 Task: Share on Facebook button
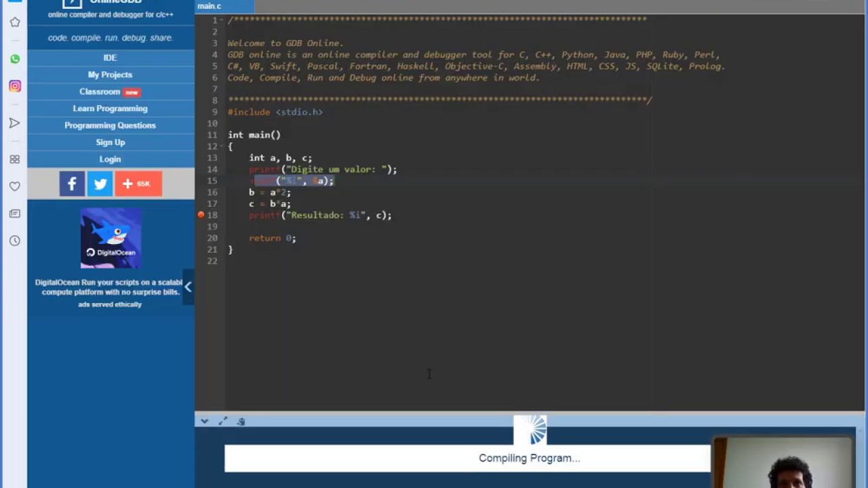pyautogui.click(x=72, y=184)
